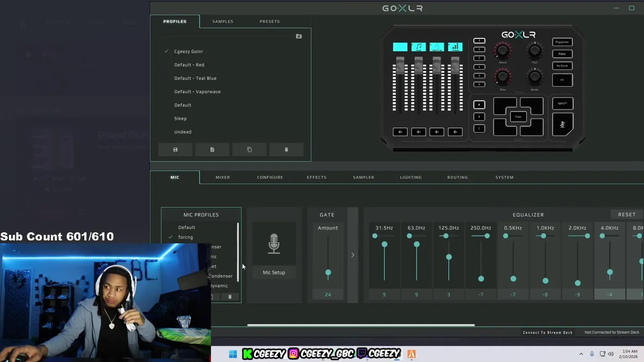Screen dimensions: 644x362
Task: Click the save-as-new profile icon
Action: (212, 150)
